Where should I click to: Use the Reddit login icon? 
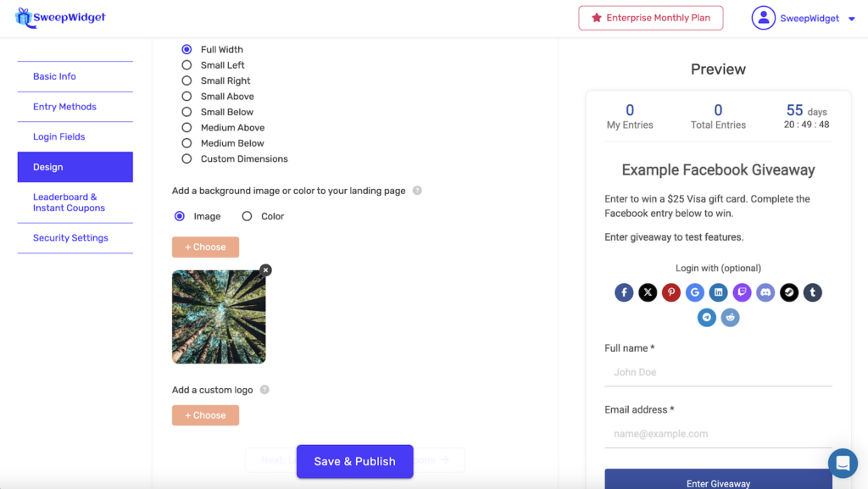coord(730,318)
